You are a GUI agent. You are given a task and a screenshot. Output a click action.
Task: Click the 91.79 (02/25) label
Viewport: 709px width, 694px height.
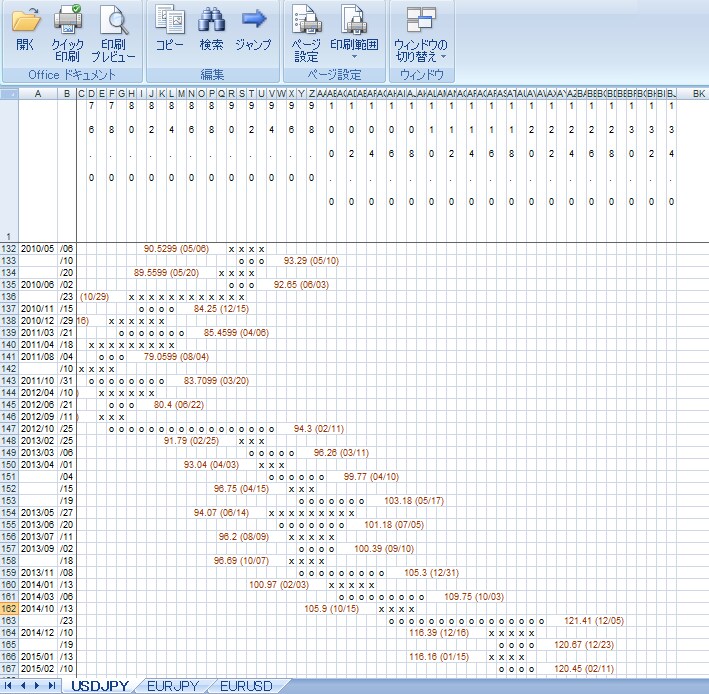(191, 441)
